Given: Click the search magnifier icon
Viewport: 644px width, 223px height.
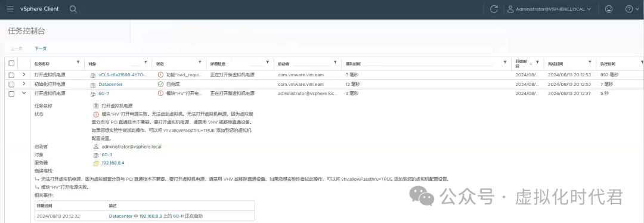Looking at the screenshot, I should coord(73,9).
